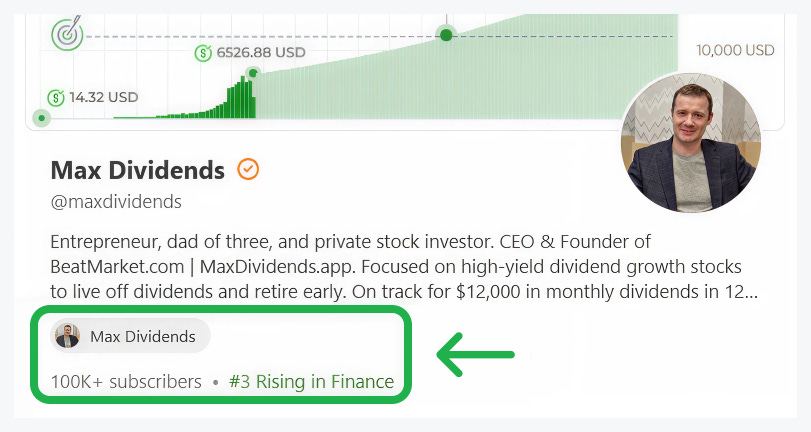This screenshot has height=432, width=811.
Task: Click the dollar icon beside 6526.88 USD
Action: 205,52
